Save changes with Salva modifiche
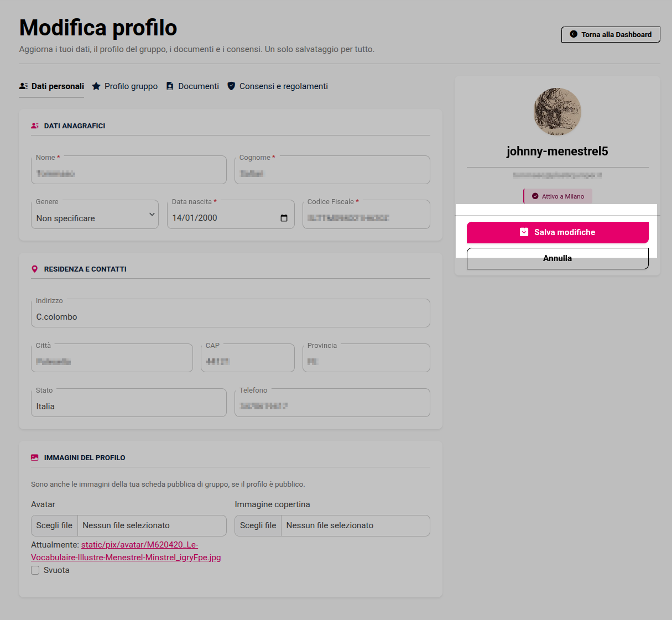Screen dimensions: 672x620 (x=558, y=232)
